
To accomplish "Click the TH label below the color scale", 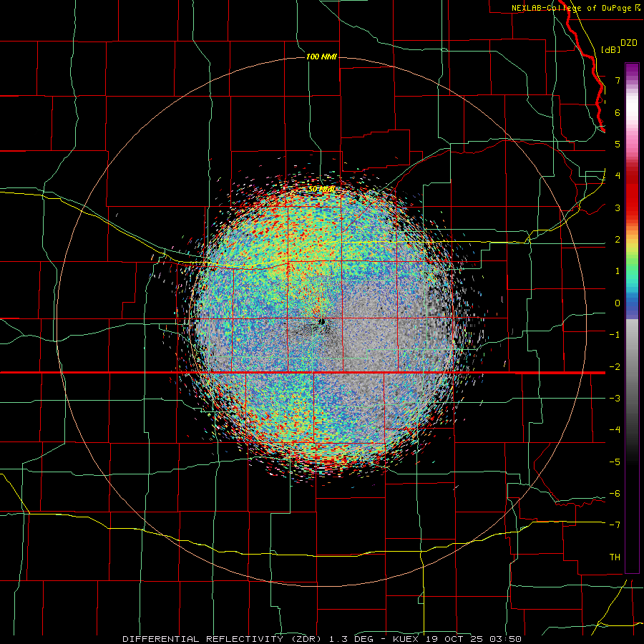I will [x=615, y=557].
